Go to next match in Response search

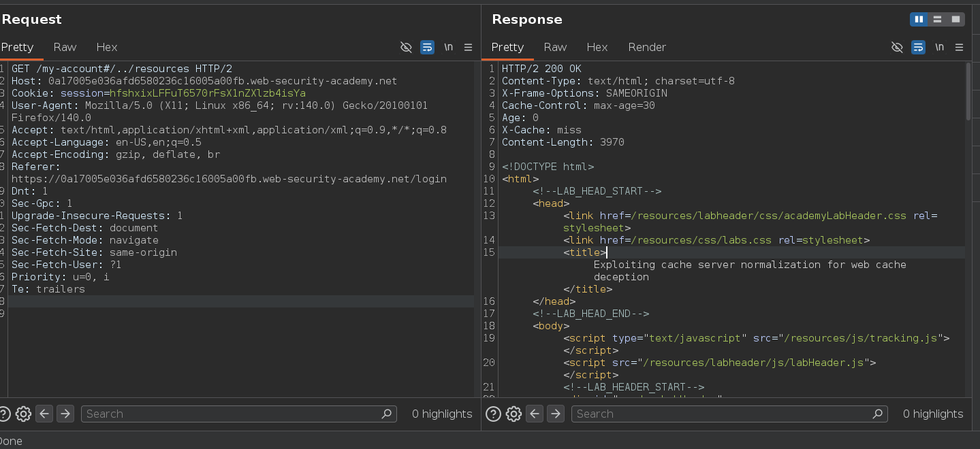click(556, 414)
